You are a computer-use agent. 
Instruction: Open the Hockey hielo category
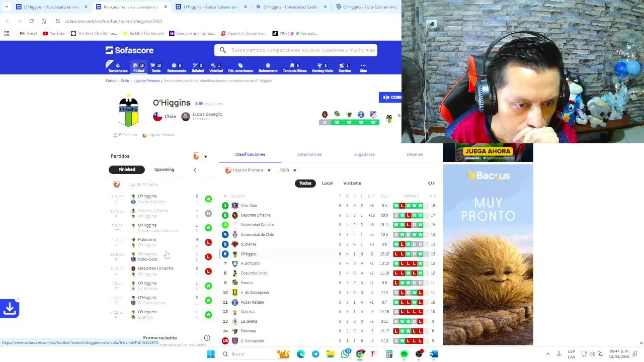(323, 67)
